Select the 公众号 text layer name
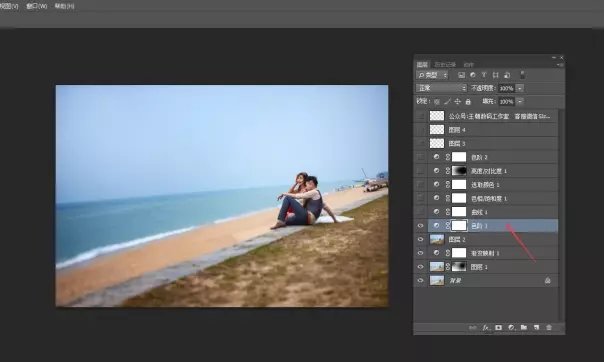This screenshot has height=362, width=605. [x=499, y=116]
